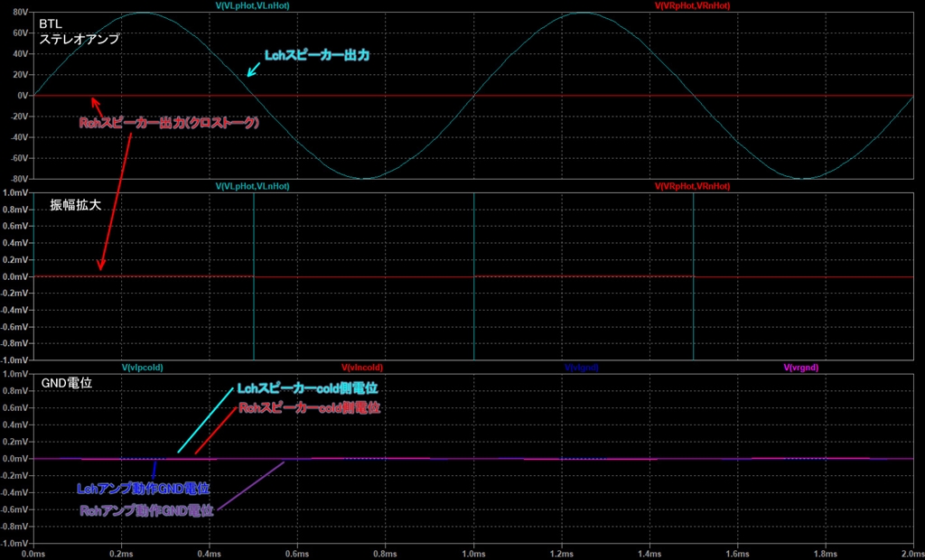Click the 0.4ms time axis value
This screenshot has height=560, width=925.
(x=210, y=554)
